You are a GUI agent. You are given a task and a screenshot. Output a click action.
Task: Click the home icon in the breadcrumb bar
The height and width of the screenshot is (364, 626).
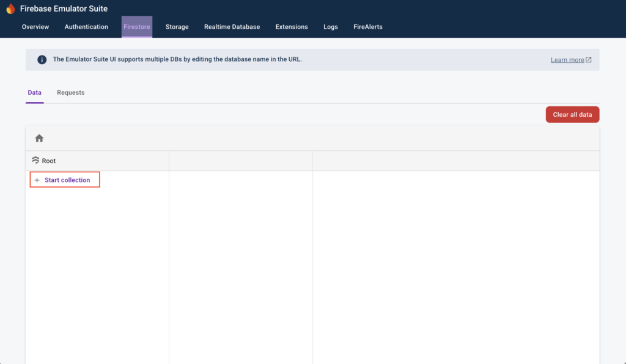[x=39, y=139]
